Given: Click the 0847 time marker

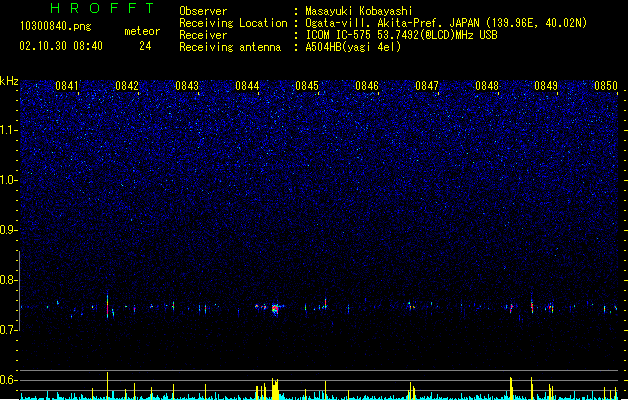Looking at the screenshot, I should click(x=427, y=86).
